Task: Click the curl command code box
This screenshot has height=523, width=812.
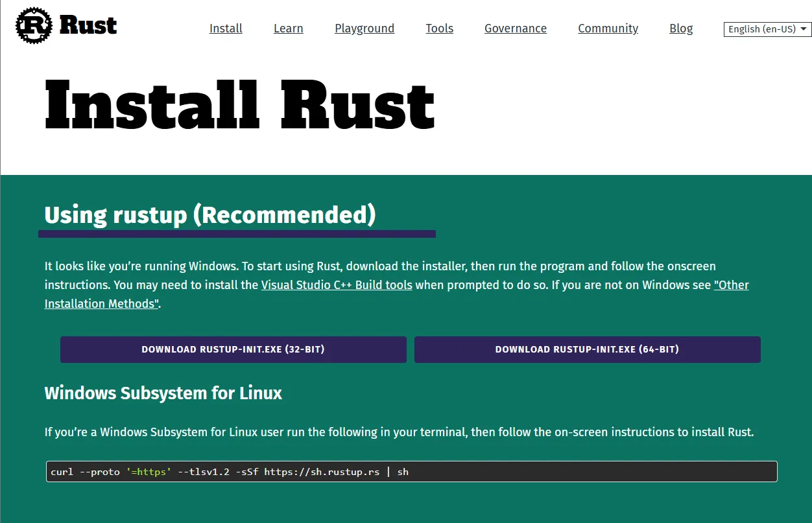Action: tap(412, 471)
